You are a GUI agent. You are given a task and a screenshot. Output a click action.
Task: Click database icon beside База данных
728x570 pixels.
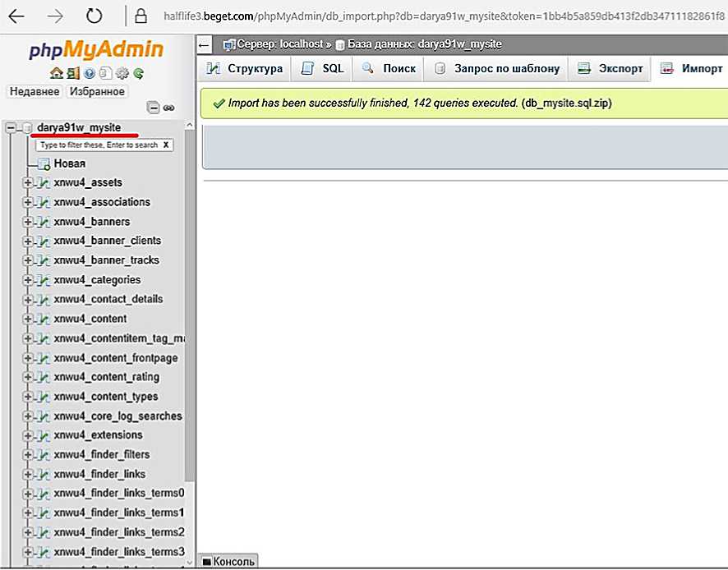(x=340, y=44)
